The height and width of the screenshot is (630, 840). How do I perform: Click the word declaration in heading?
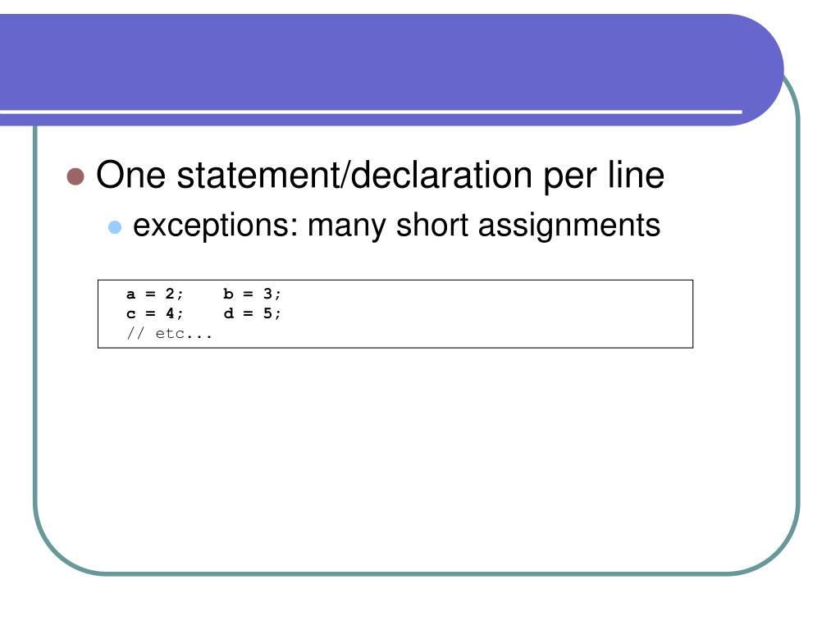tap(442, 176)
